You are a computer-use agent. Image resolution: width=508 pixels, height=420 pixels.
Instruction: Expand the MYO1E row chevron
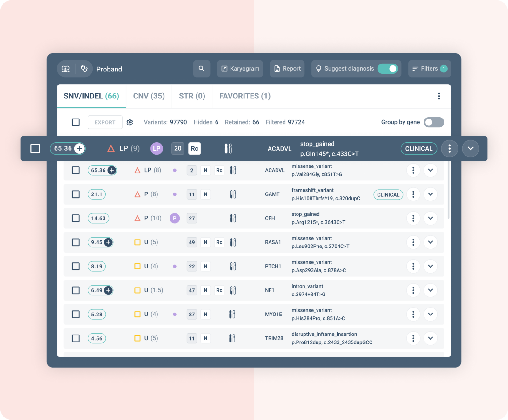click(x=431, y=314)
